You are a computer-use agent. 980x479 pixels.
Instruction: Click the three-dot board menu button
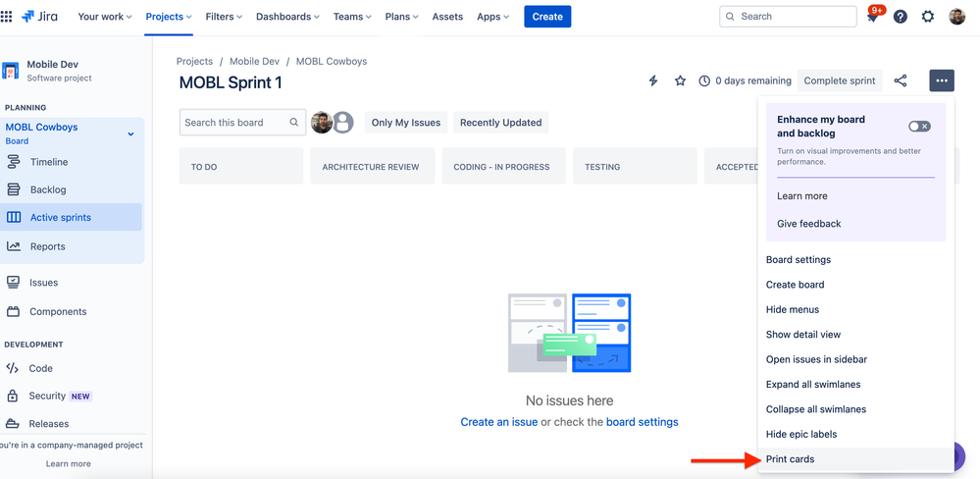pyautogui.click(x=942, y=80)
